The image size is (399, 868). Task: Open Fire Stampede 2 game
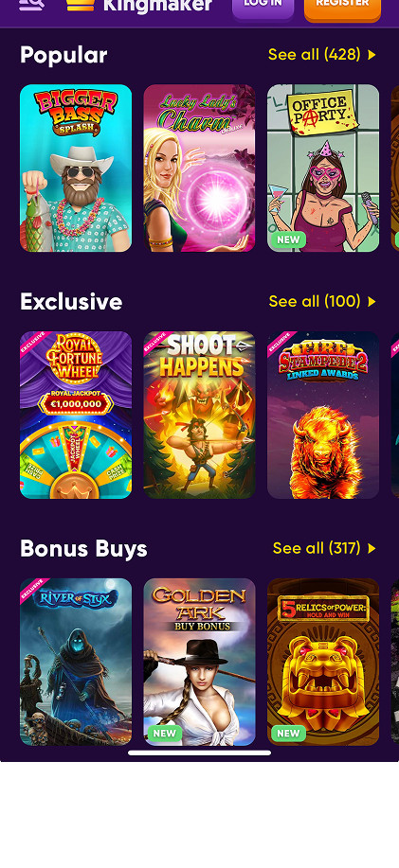323,416
